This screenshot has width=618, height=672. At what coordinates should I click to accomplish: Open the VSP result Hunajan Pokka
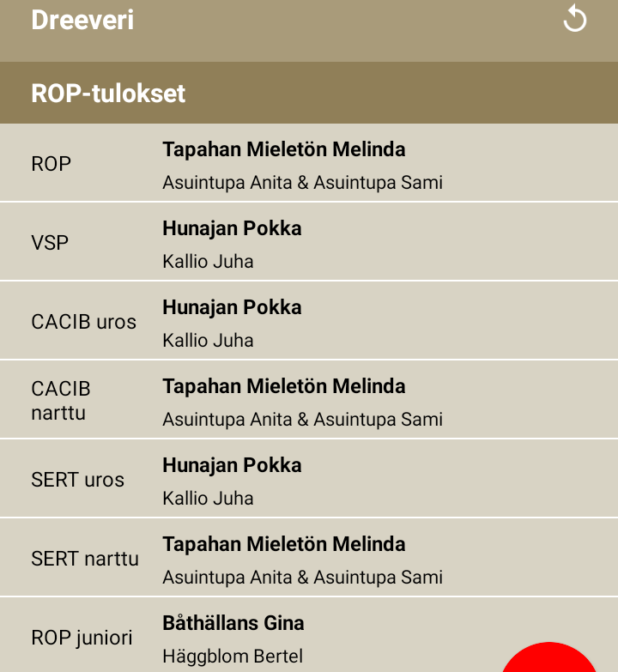(x=232, y=228)
